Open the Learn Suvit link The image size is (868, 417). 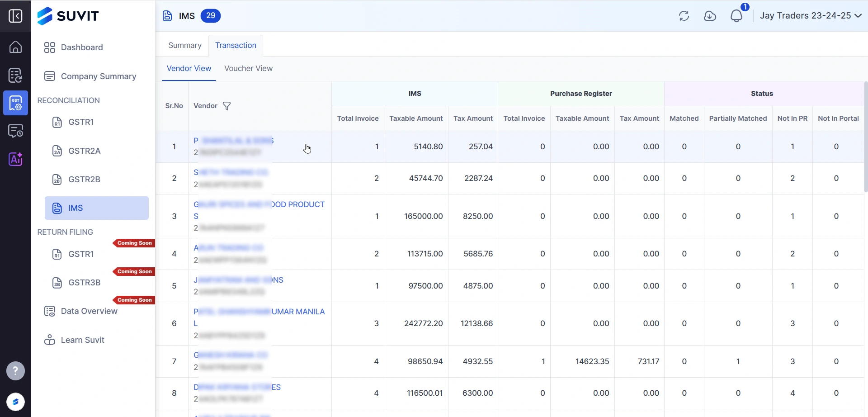click(x=82, y=340)
